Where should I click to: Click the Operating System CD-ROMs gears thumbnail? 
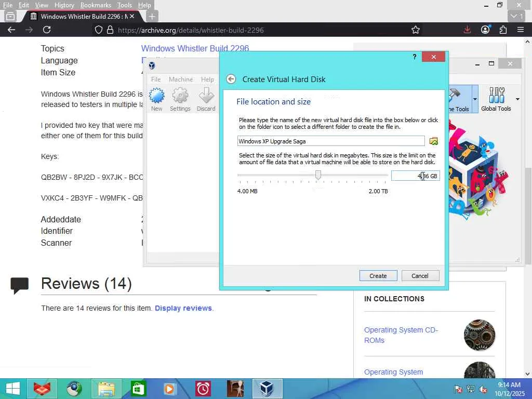coord(480,335)
